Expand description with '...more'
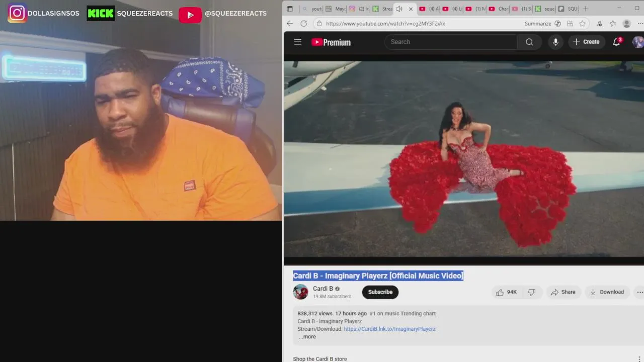 click(307, 337)
